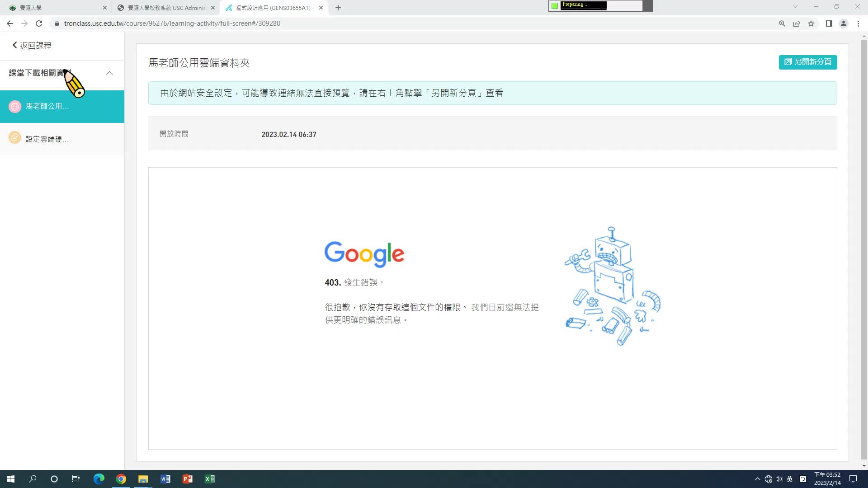Go back with the browser back arrow

10,23
